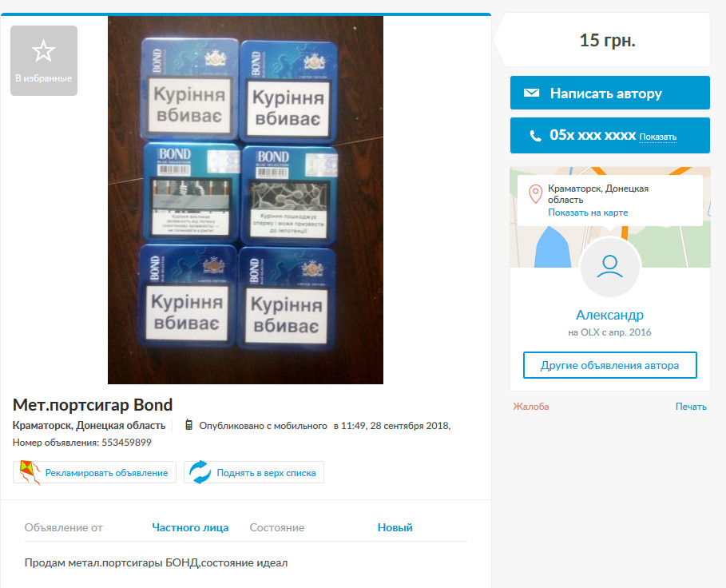Click Рекламировать объявление button

tap(94, 472)
